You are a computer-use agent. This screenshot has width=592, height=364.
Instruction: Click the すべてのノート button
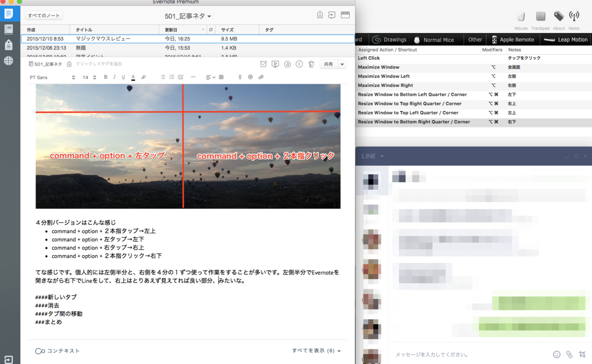(x=43, y=15)
